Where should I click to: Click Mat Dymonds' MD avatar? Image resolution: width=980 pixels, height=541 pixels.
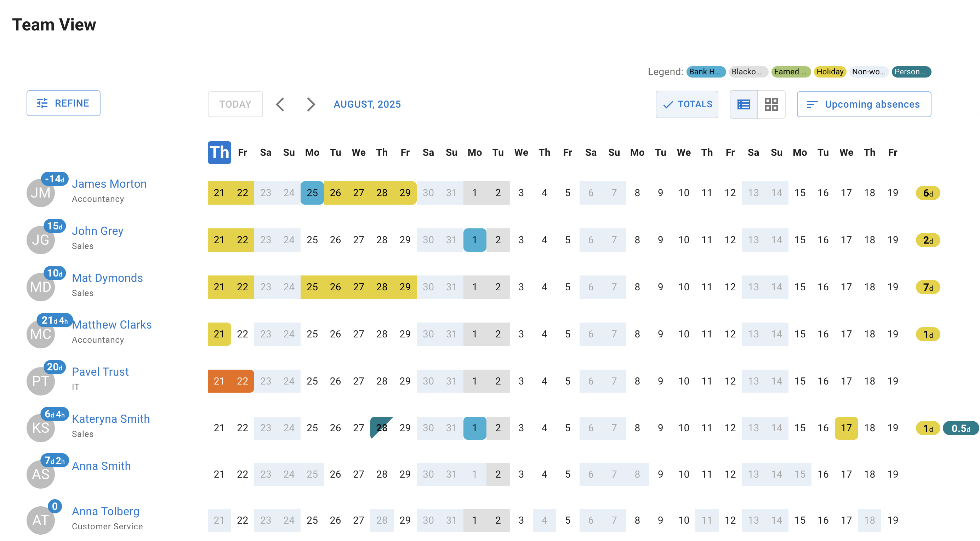pyautogui.click(x=40, y=286)
